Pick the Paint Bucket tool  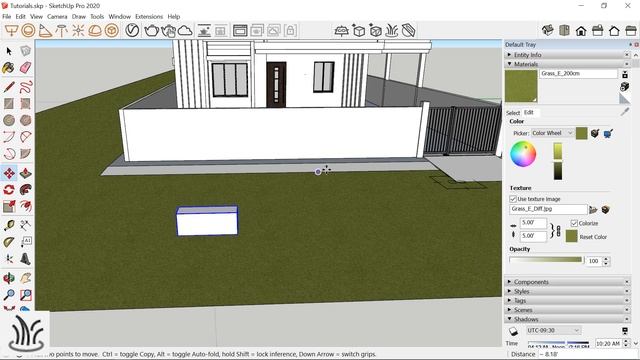(x=9, y=67)
